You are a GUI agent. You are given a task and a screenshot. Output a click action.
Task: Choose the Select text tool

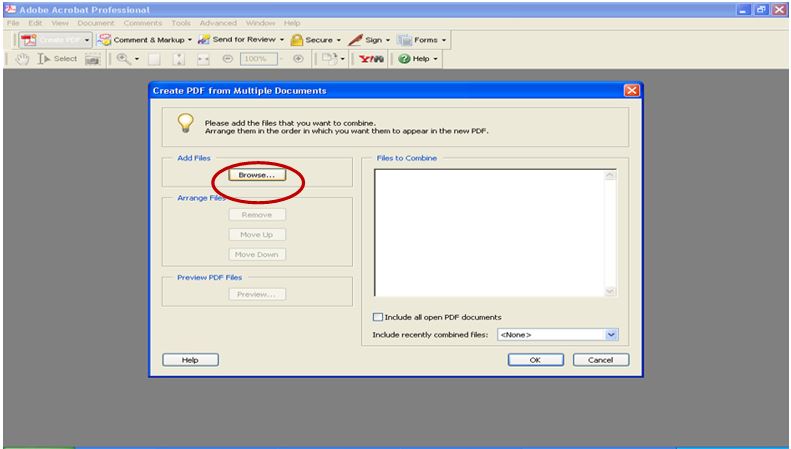(x=58, y=59)
